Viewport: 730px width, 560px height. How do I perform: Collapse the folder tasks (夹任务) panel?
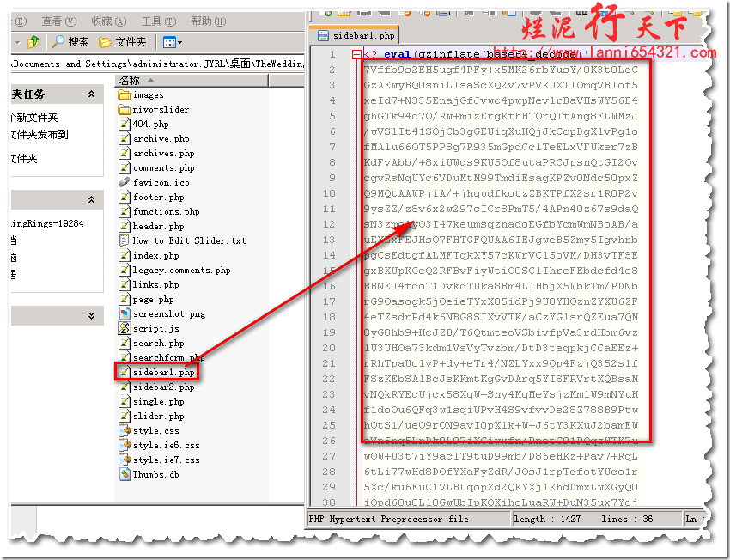(91, 94)
